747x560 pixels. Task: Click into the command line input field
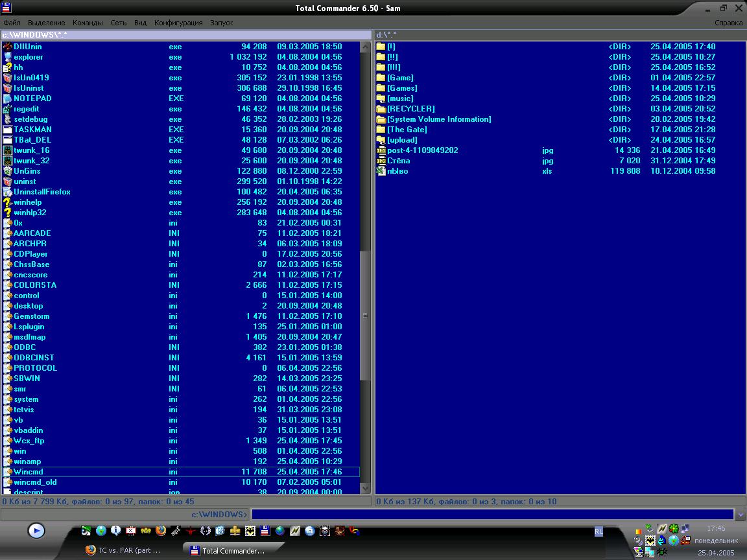(x=492, y=514)
